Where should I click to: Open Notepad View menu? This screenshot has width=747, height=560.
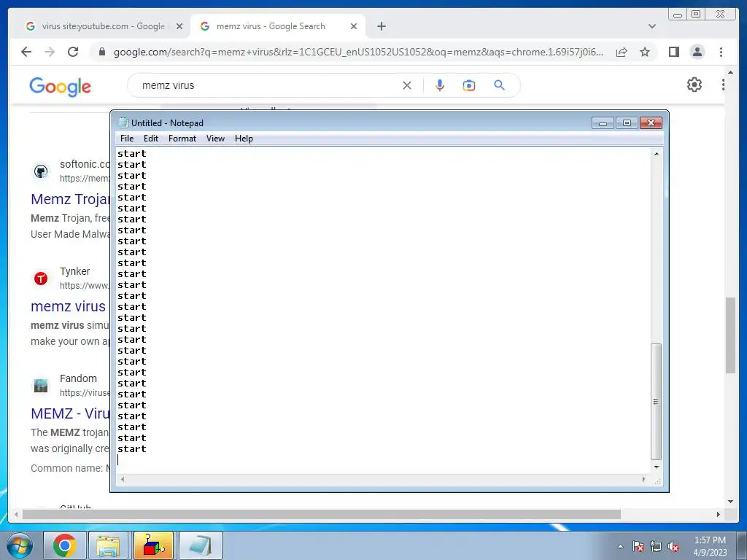pos(215,139)
